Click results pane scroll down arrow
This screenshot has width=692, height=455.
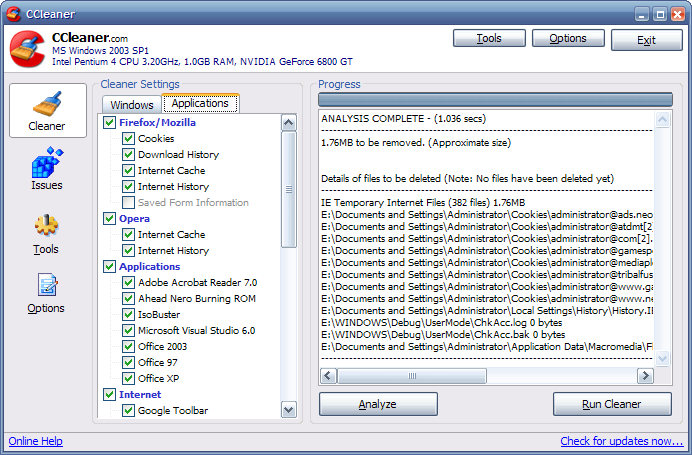point(662,358)
